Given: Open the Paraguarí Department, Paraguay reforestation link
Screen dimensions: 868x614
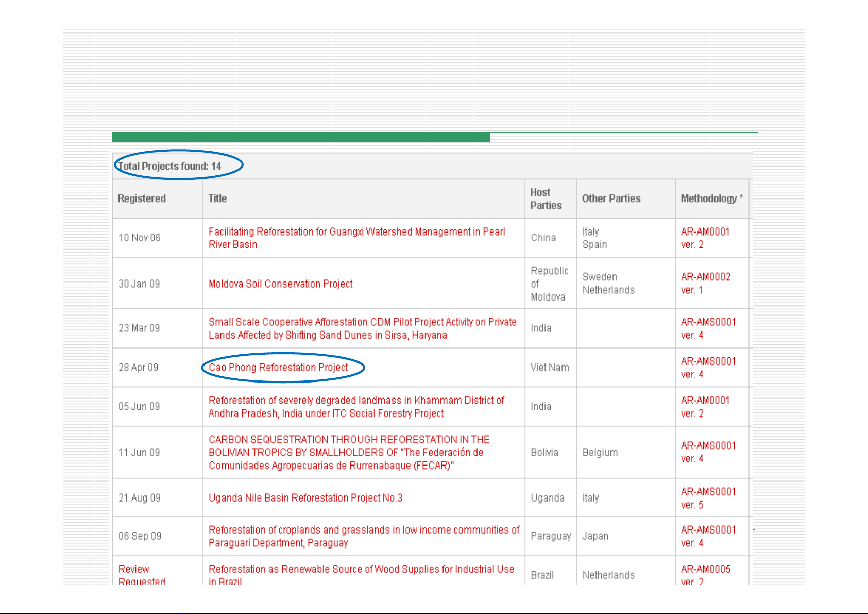Looking at the screenshot, I should [x=364, y=537].
